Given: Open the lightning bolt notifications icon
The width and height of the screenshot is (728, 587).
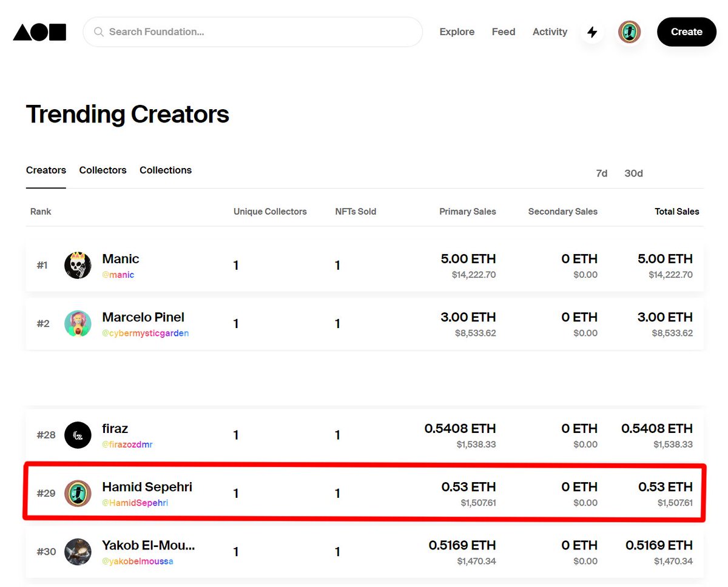Looking at the screenshot, I should (592, 32).
